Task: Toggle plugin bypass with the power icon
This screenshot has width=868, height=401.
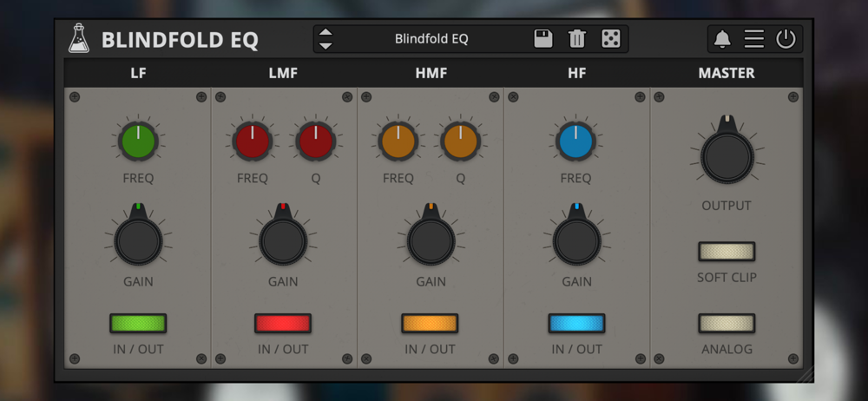Action: pos(786,39)
